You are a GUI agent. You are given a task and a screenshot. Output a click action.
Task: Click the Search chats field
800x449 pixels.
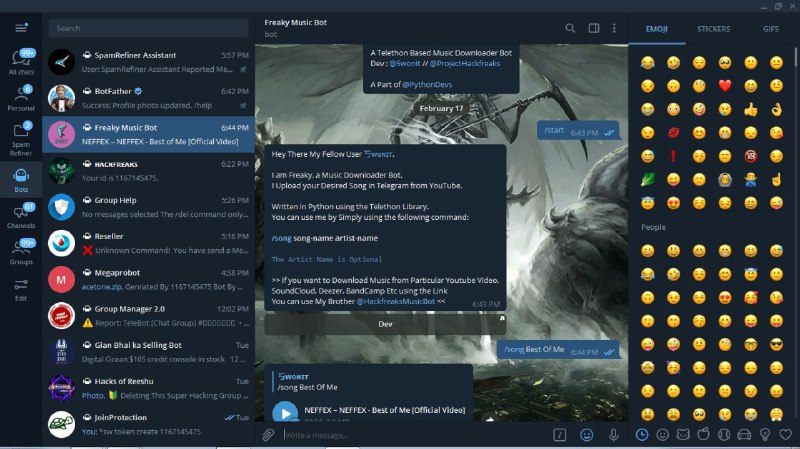(148, 28)
